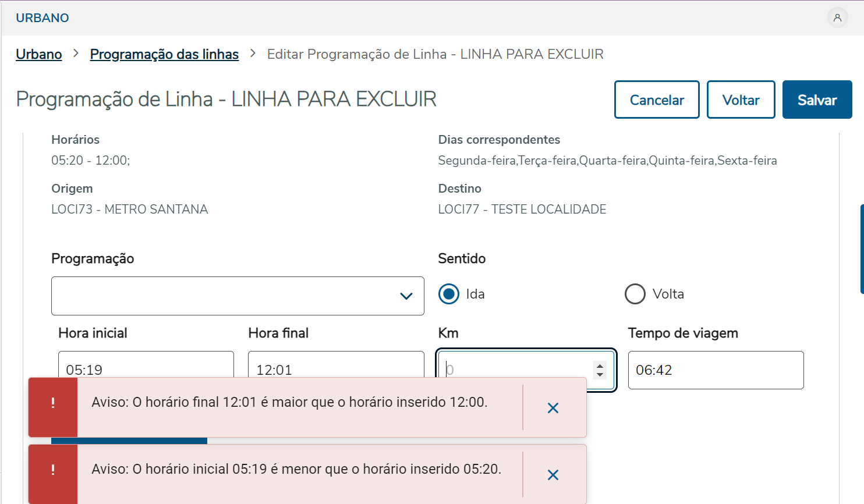Viewport: 864px width, 504px height.
Task: Select the Volta direction radio button
Action: tap(635, 294)
